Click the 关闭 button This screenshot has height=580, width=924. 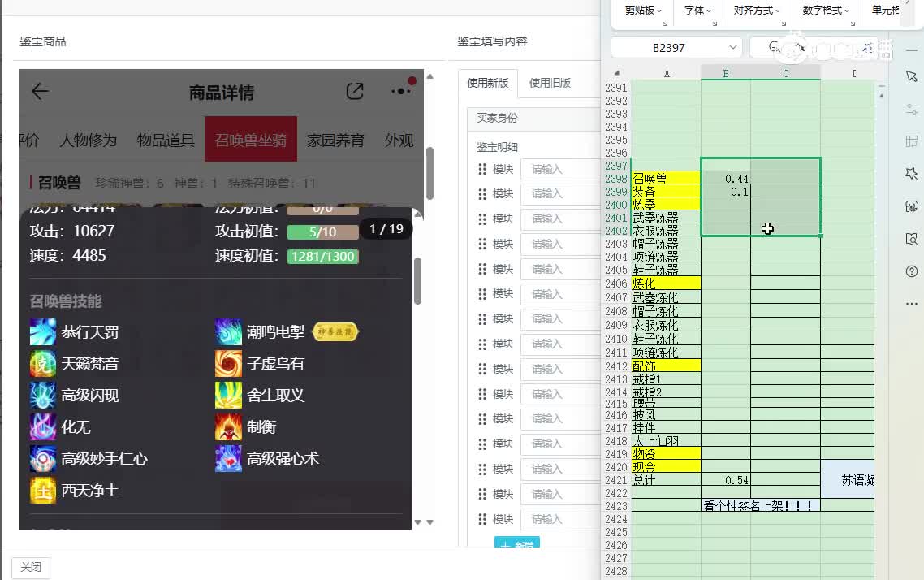pyautogui.click(x=31, y=568)
